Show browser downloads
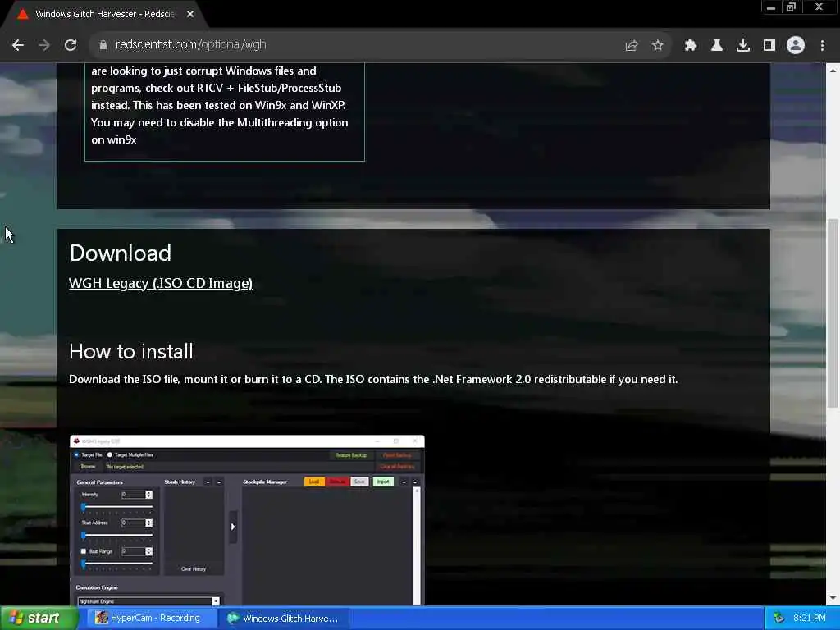This screenshot has height=630, width=840. pos(742,46)
